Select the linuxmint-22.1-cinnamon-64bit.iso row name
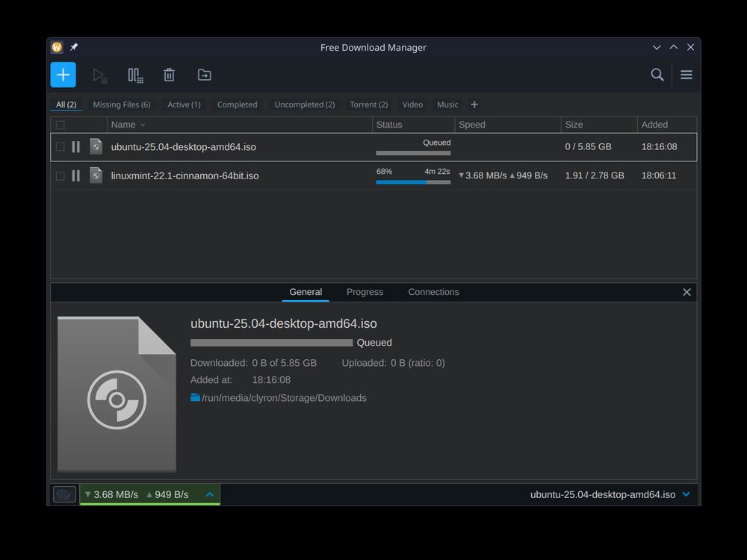Screen dimensions: 747x560 pos(185,175)
